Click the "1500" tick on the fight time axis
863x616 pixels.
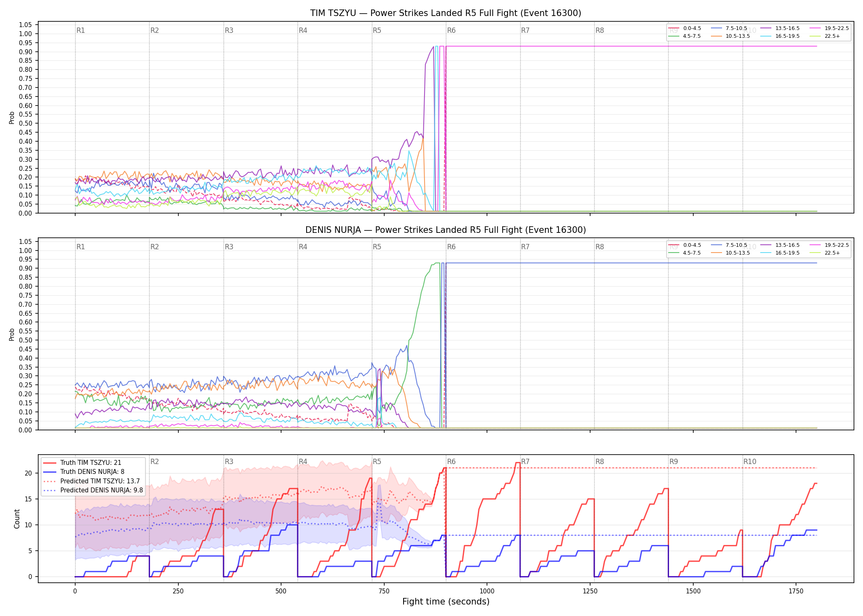(x=693, y=591)
